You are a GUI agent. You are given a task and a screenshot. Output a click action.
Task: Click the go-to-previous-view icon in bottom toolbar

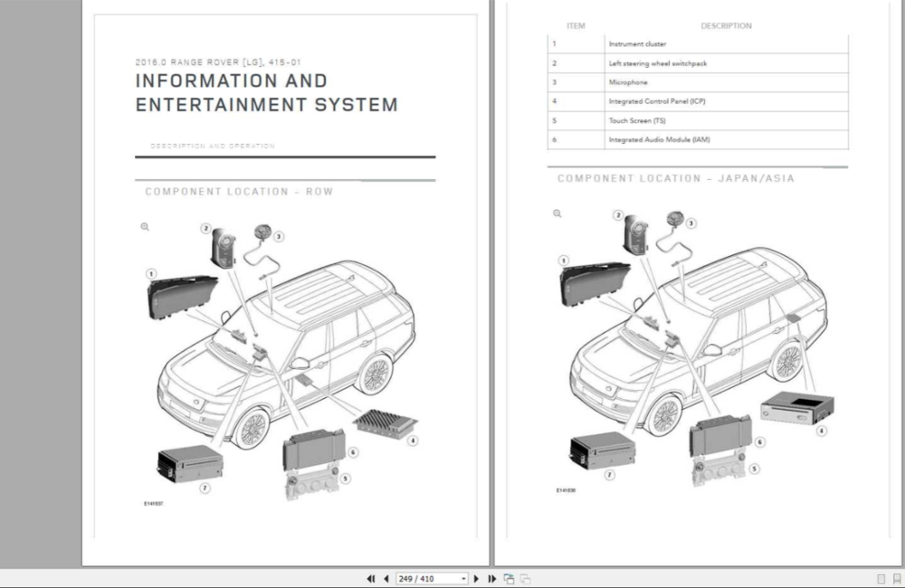pos(510,579)
